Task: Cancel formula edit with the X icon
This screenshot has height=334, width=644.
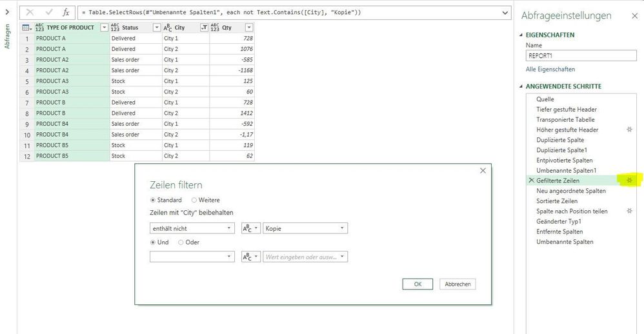Action: pos(30,12)
